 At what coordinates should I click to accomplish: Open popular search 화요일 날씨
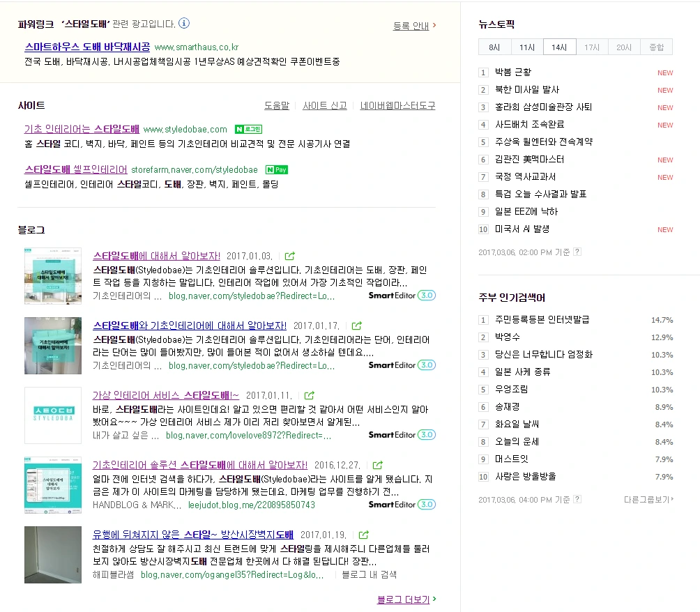(x=517, y=424)
